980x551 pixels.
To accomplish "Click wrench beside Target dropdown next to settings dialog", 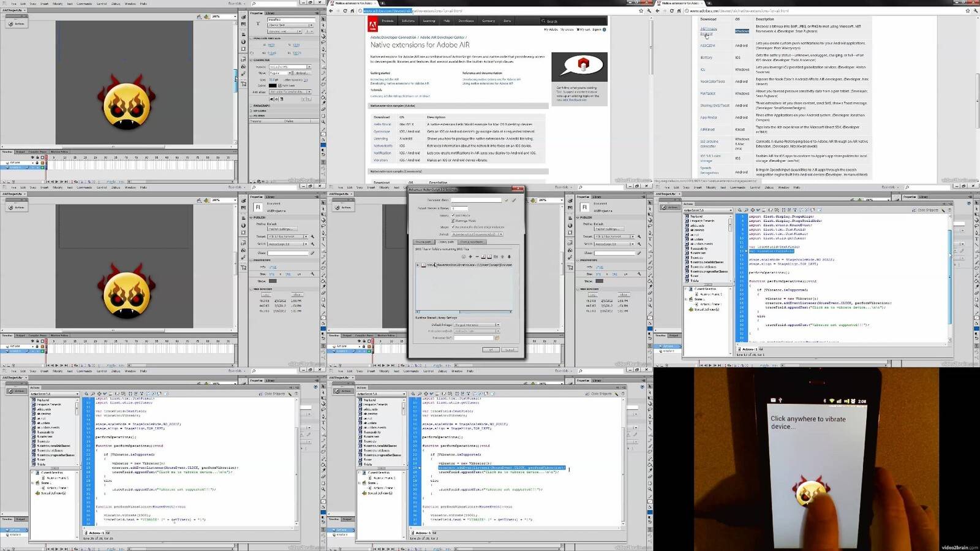I will [639, 237].
